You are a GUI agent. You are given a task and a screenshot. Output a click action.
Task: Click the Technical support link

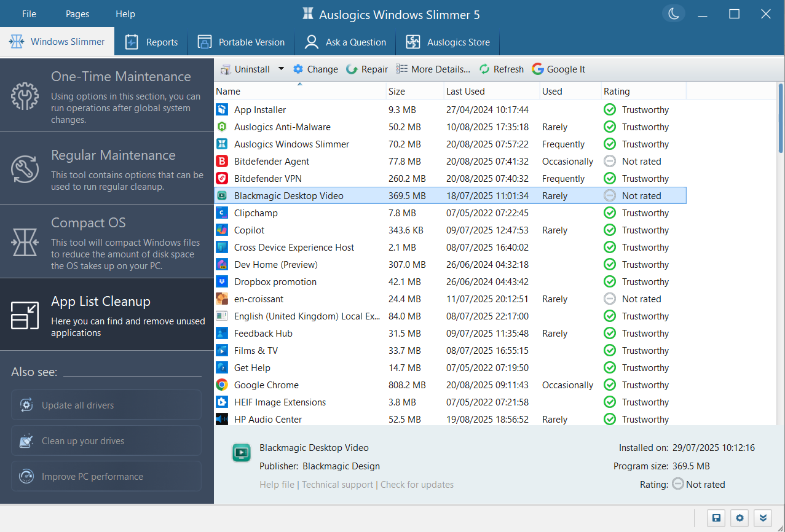[337, 485]
